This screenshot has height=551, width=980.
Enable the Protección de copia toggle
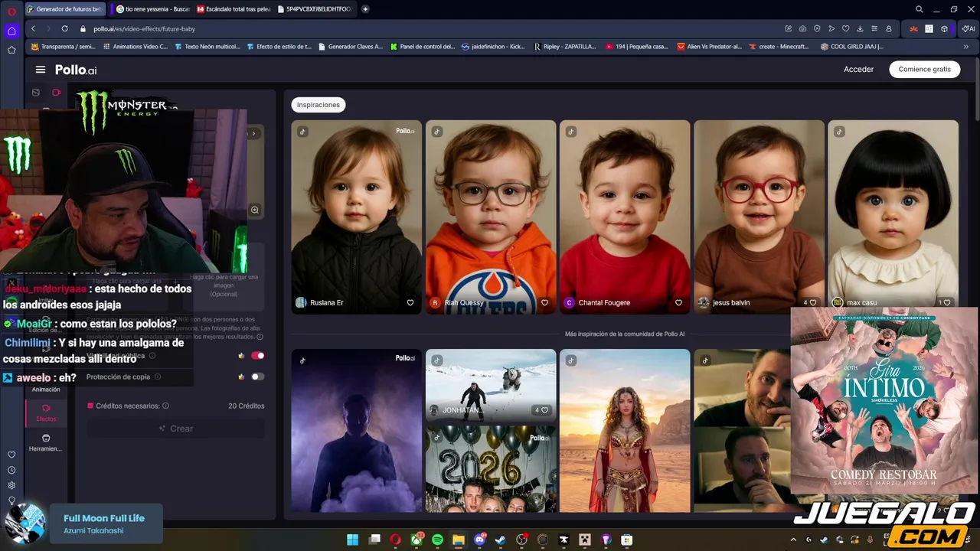tap(257, 377)
